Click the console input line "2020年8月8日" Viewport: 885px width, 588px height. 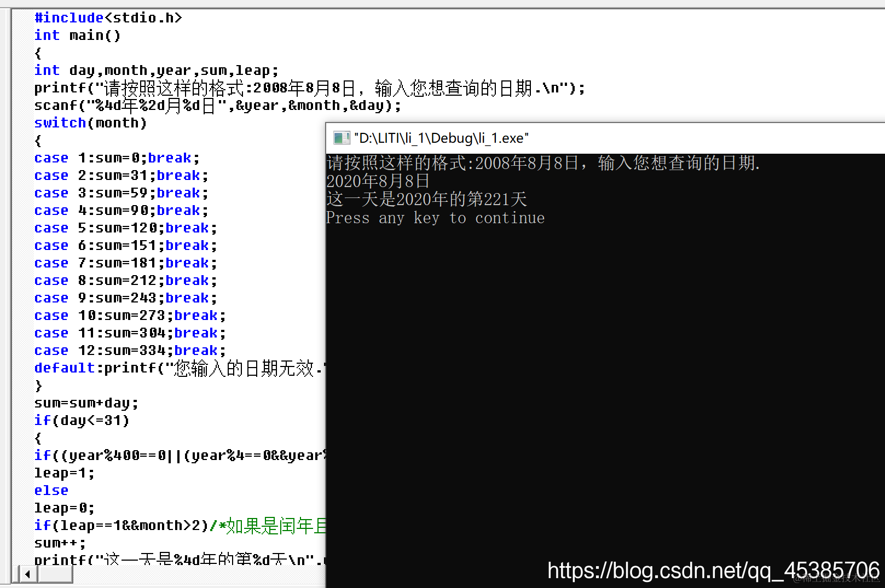[378, 181]
